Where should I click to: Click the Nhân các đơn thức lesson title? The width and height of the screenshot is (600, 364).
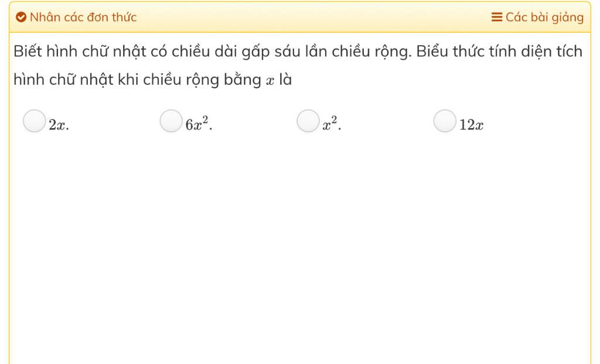point(83,17)
